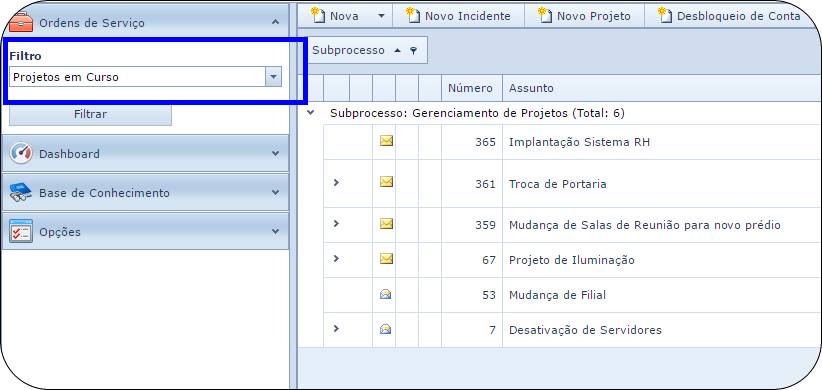Open the Opções menu section
Viewport: 822px width, 390px height.
coord(145,231)
